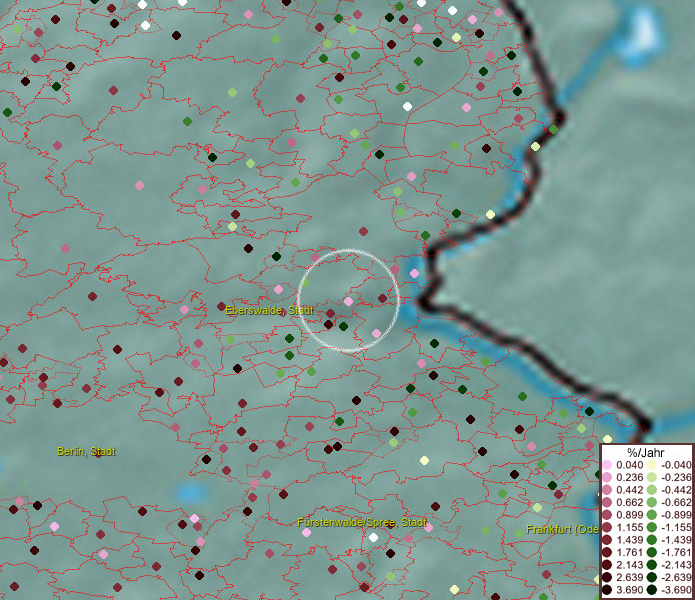Click the 3.690 darkest red legend swatch
695x600 pixels.
(x=607, y=590)
